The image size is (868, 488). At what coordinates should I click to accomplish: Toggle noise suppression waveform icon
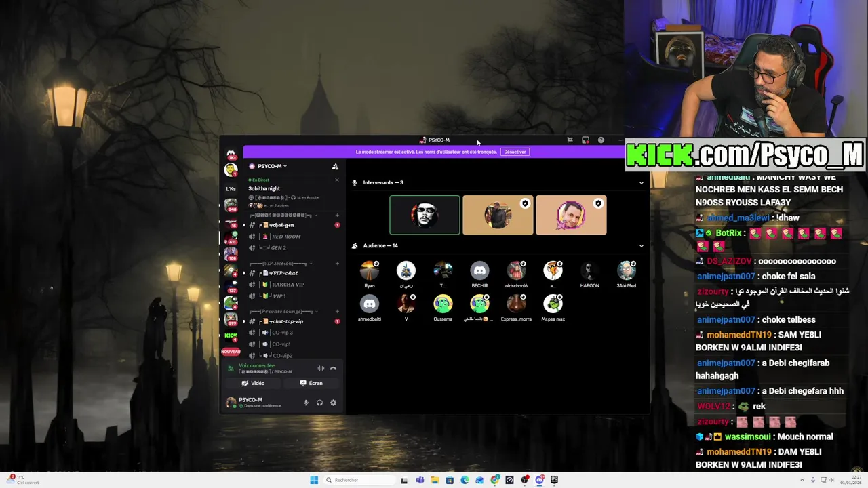coord(321,369)
